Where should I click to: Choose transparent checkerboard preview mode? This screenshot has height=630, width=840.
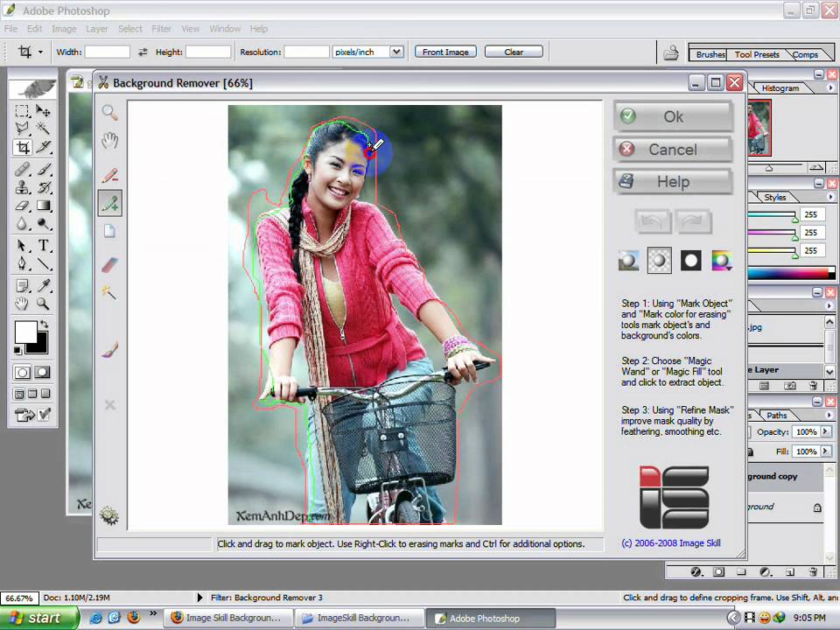[660, 261]
